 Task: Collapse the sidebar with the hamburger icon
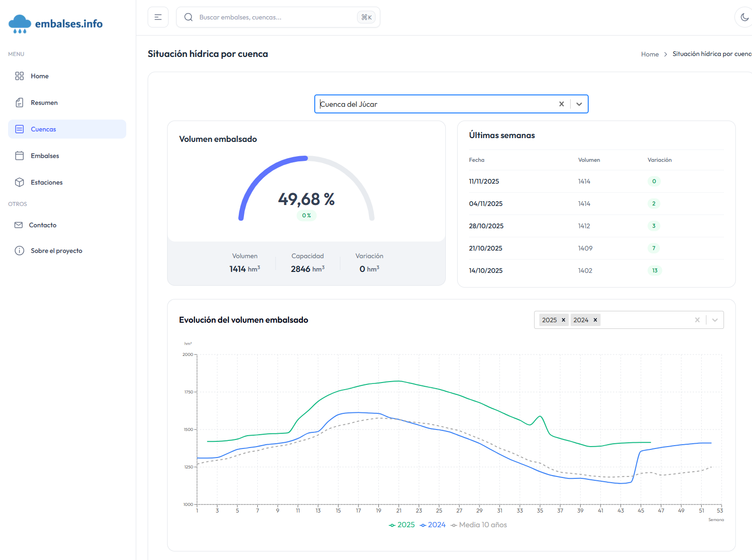tap(158, 17)
